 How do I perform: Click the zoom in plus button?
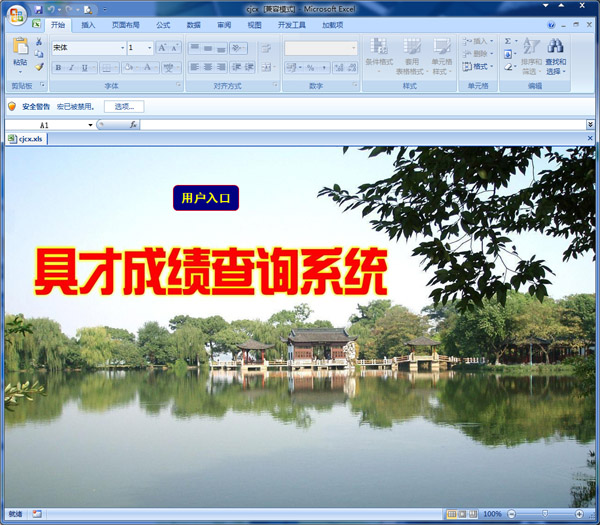(x=579, y=514)
